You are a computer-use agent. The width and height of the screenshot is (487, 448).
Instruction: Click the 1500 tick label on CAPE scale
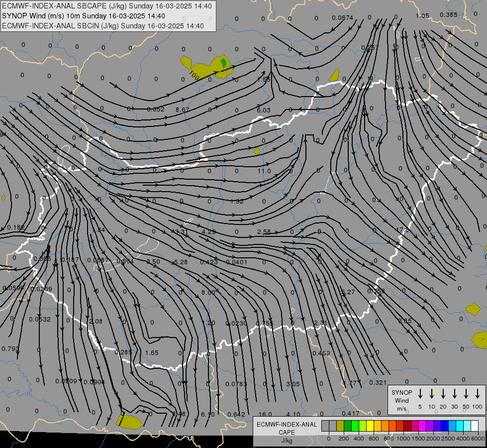coord(418,439)
